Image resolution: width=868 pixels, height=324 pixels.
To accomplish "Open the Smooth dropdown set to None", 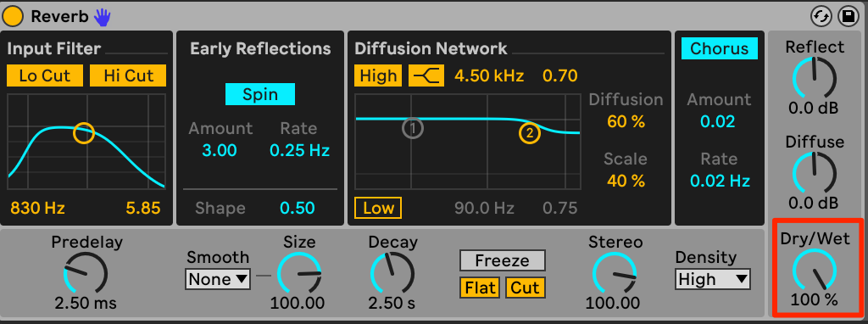I will 218,279.
